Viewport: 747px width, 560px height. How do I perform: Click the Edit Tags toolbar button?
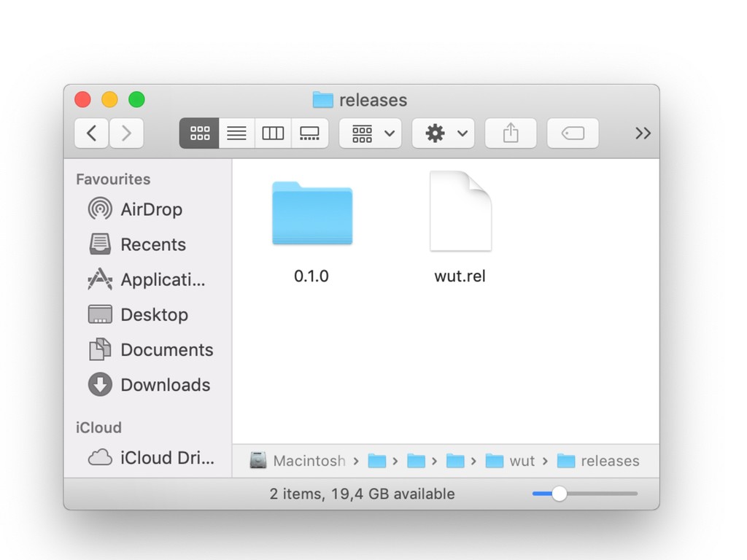tap(573, 133)
